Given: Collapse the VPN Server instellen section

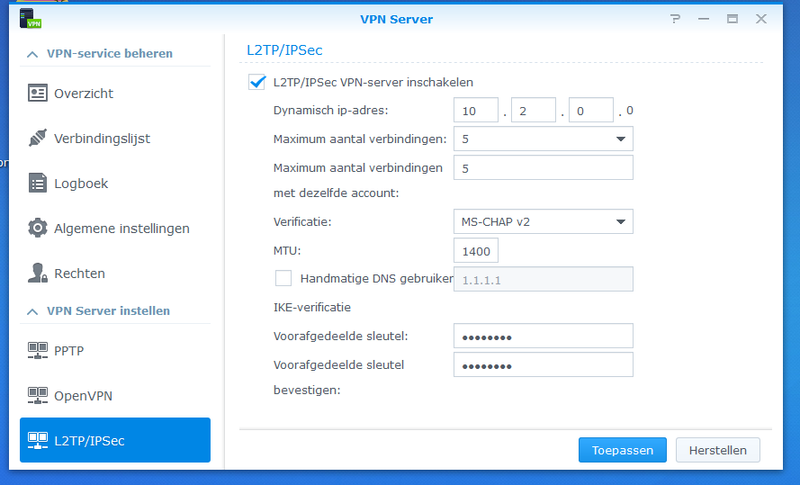Looking at the screenshot, I should (33, 311).
